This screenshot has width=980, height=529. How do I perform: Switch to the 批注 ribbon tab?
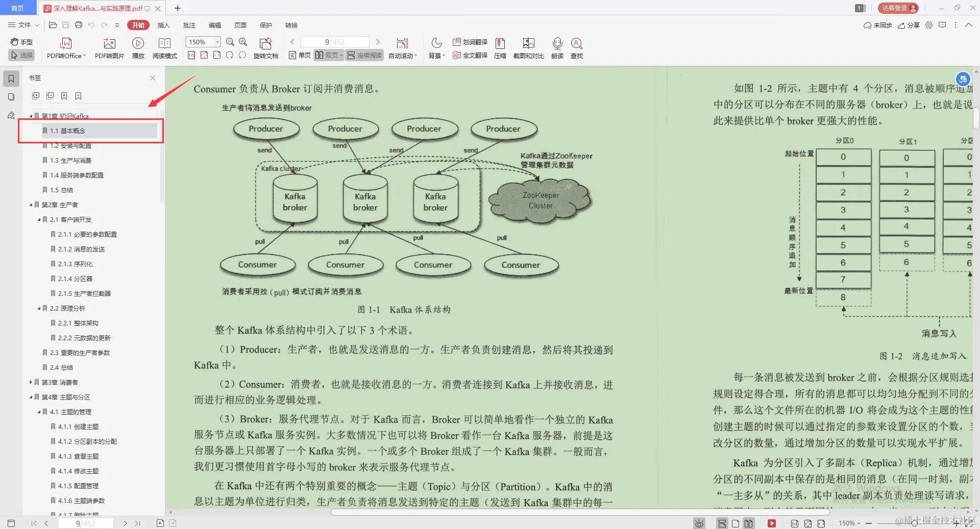click(189, 25)
